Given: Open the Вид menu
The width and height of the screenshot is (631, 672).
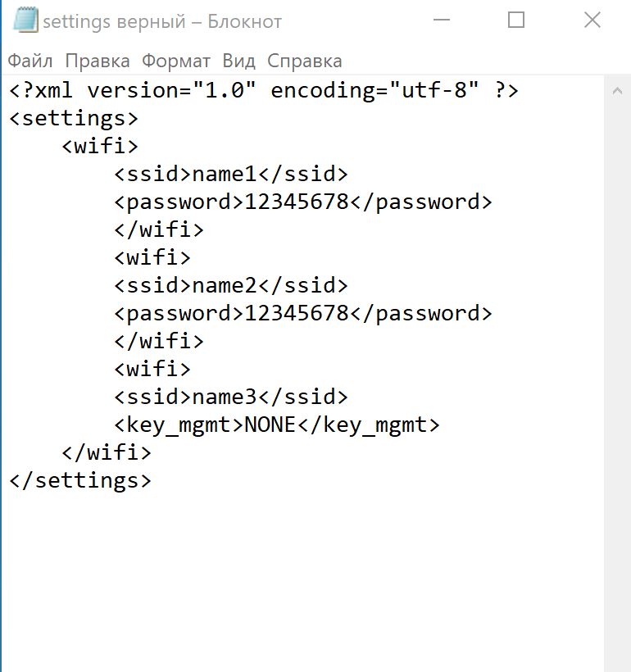Looking at the screenshot, I should 238,61.
